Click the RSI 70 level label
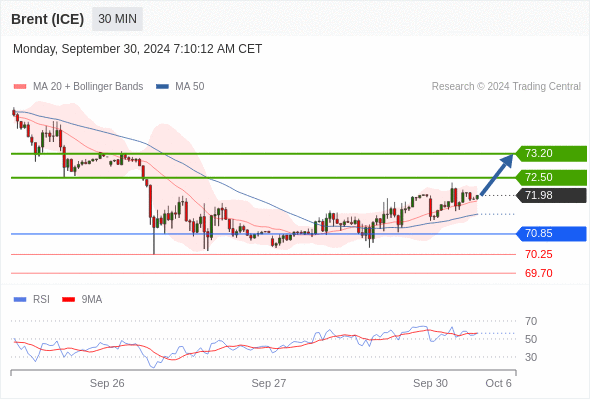The height and width of the screenshot is (400, 590). point(531,321)
